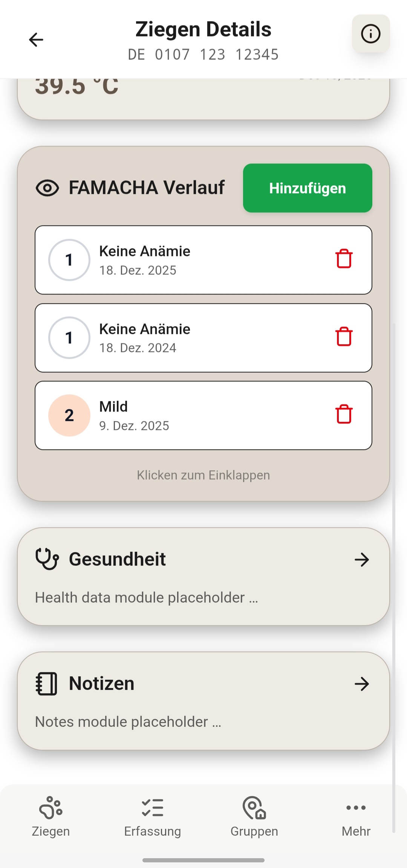Tap the back arrow icon
Image resolution: width=407 pixels, height=868 pixels.
coord(36,40)
